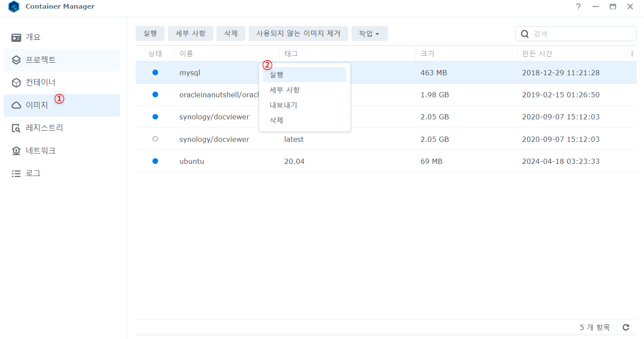This screenshot has width=644, height=339.
Task: Open the 작업 dropdown button
Action: tap(369, 33)
